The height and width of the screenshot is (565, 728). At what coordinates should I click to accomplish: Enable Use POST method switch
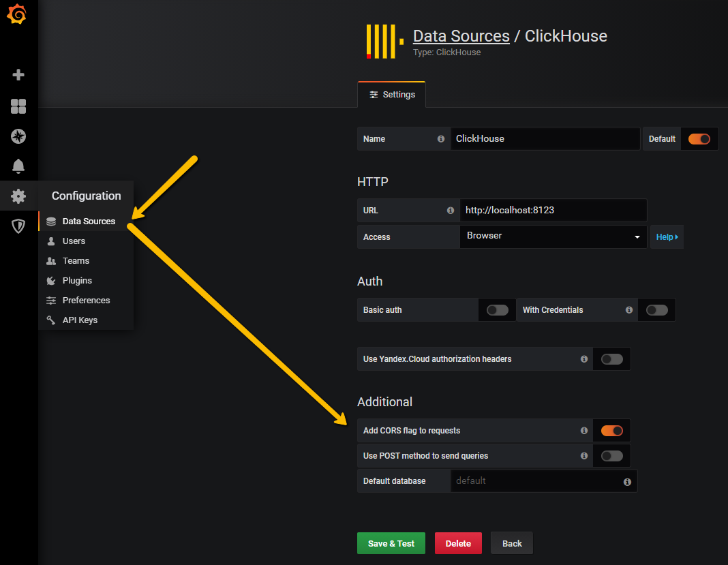pos(612,455)
